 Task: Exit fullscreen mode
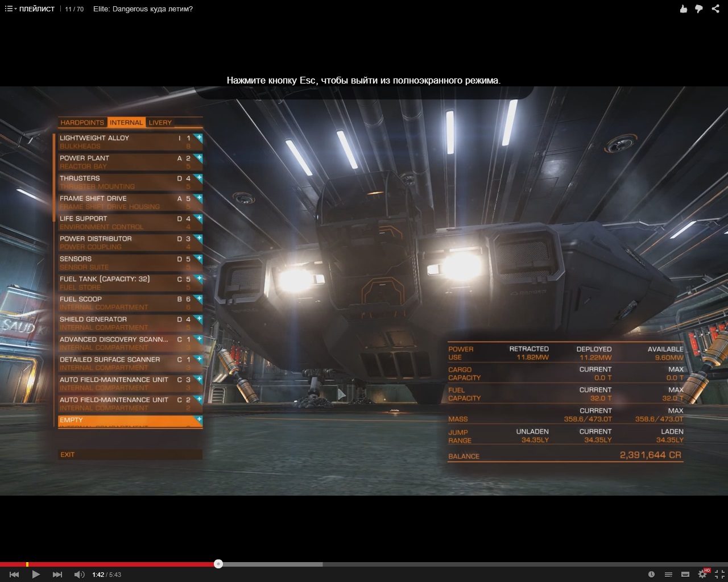click(x=719, y=575)
